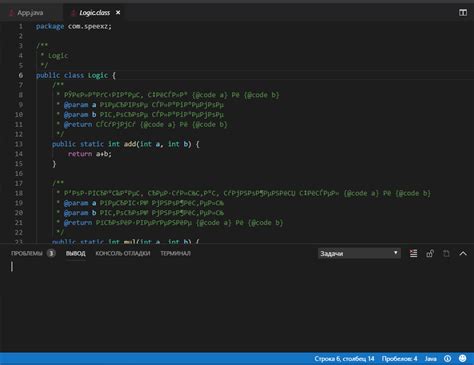
Task: Click the Строка 6, столбец 14 status entry
Action: tap(344, 359)
